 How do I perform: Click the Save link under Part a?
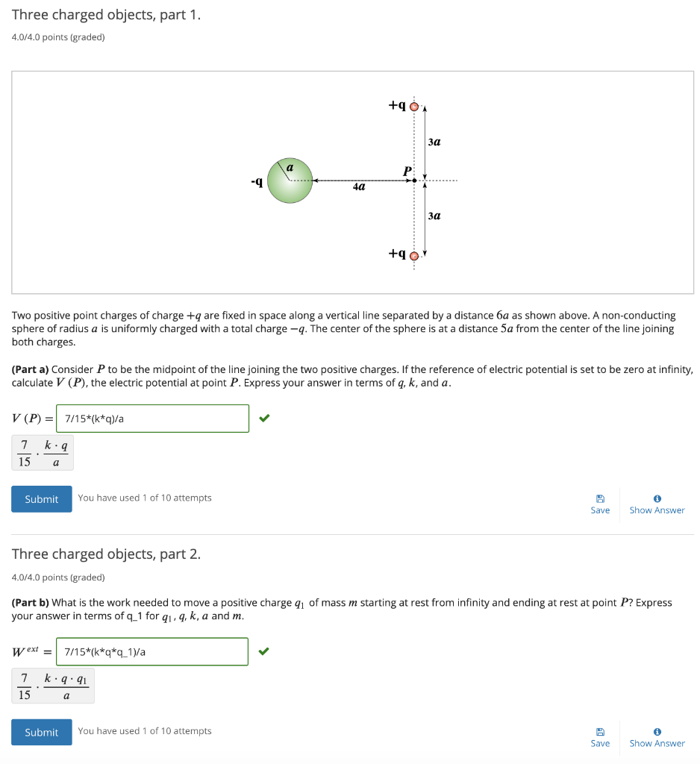[600, 510]
